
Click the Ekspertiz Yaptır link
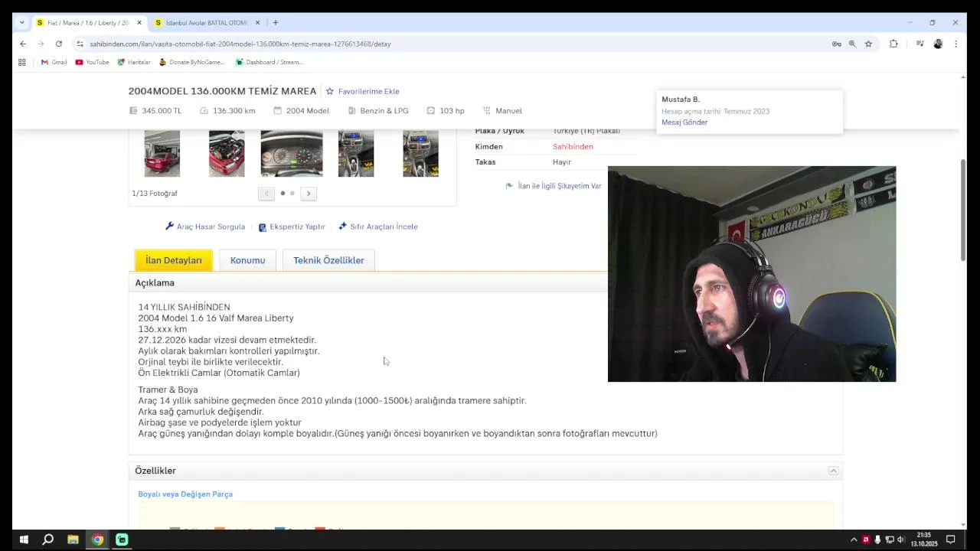292,227
